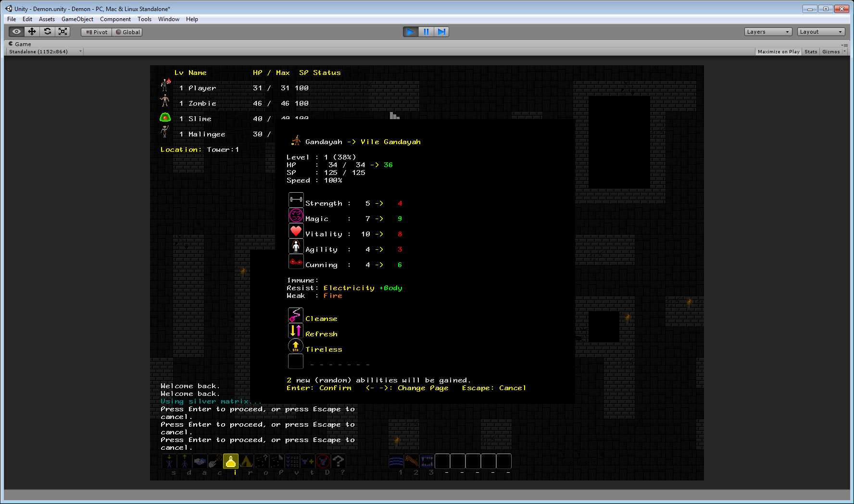
Task: Click quick slot 3 fangs ability
Action: tap(427, 461)
